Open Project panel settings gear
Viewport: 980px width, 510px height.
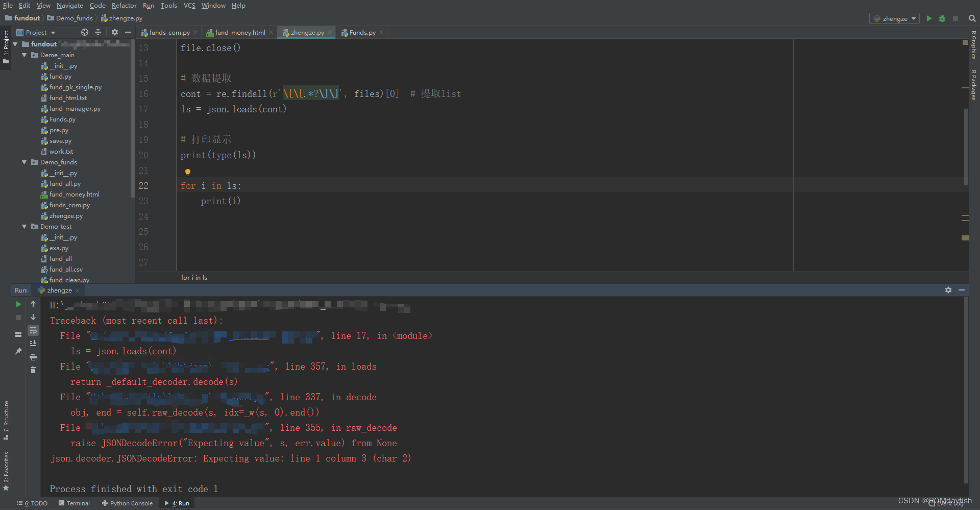pos(115,32)
